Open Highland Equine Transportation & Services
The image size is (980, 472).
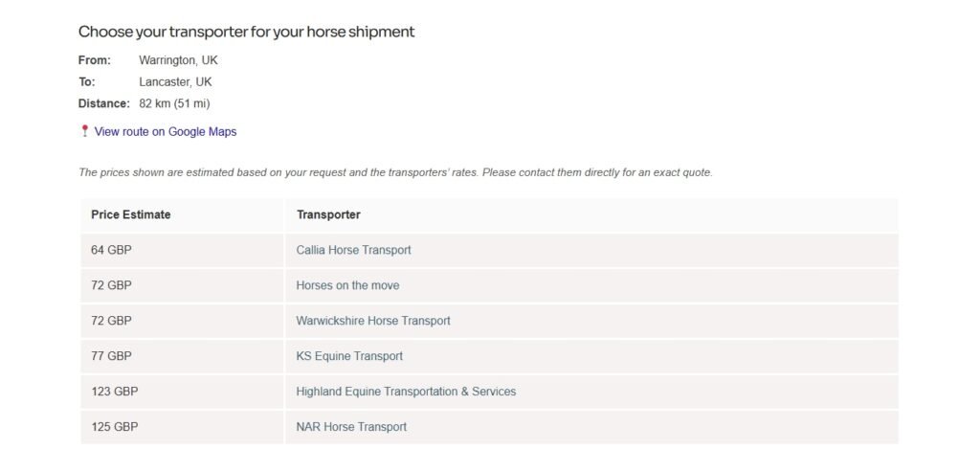[x=406, y=392]
